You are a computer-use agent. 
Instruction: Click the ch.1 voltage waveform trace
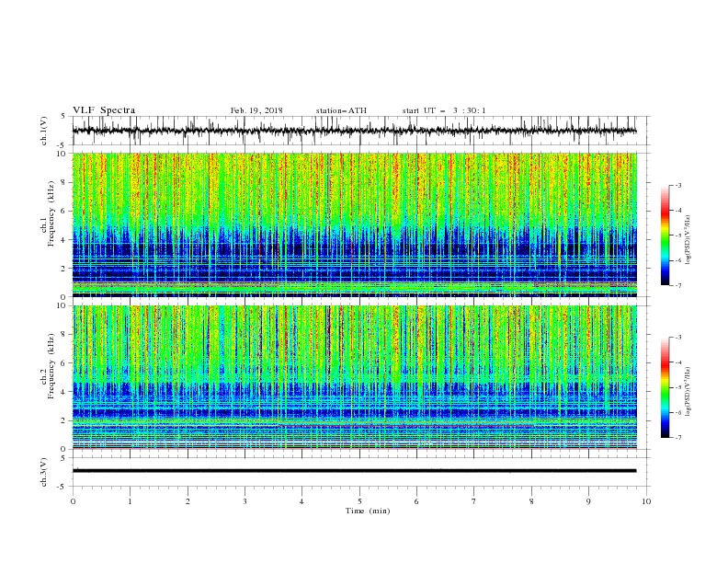(354, 131)
